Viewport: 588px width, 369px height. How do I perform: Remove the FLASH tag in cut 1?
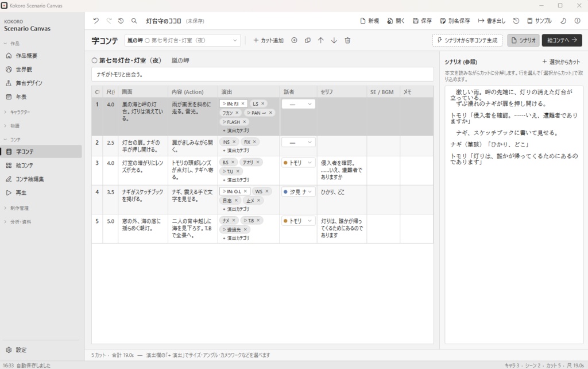coord(245,122)
